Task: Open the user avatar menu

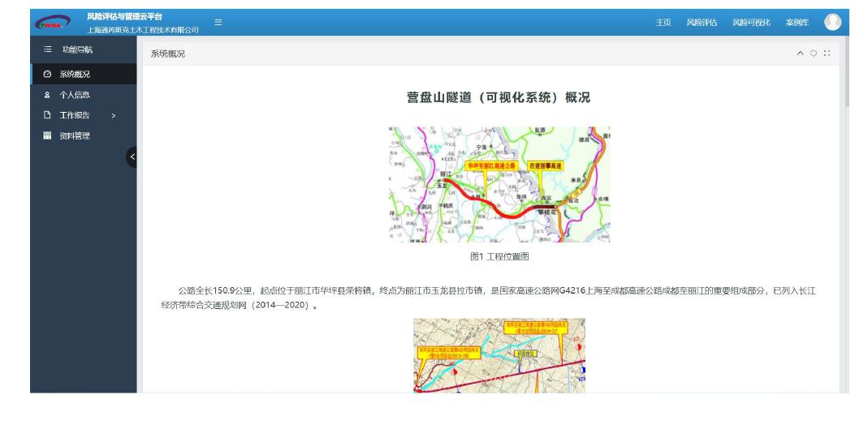Action: (x=832, y=22)
